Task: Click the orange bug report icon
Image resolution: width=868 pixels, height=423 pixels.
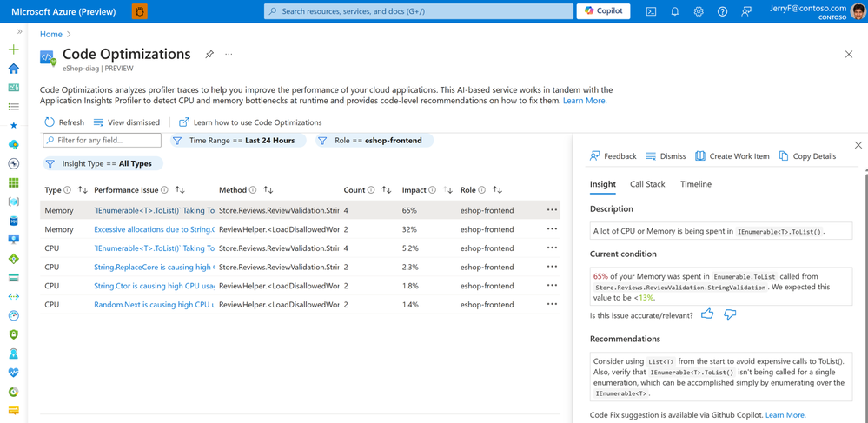Action: [140, 11]
